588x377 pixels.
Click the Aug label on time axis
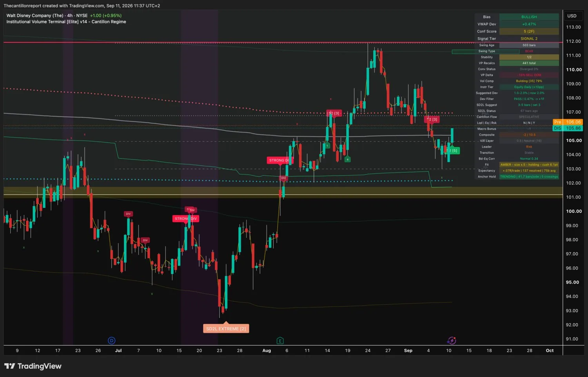coord(267,350)
